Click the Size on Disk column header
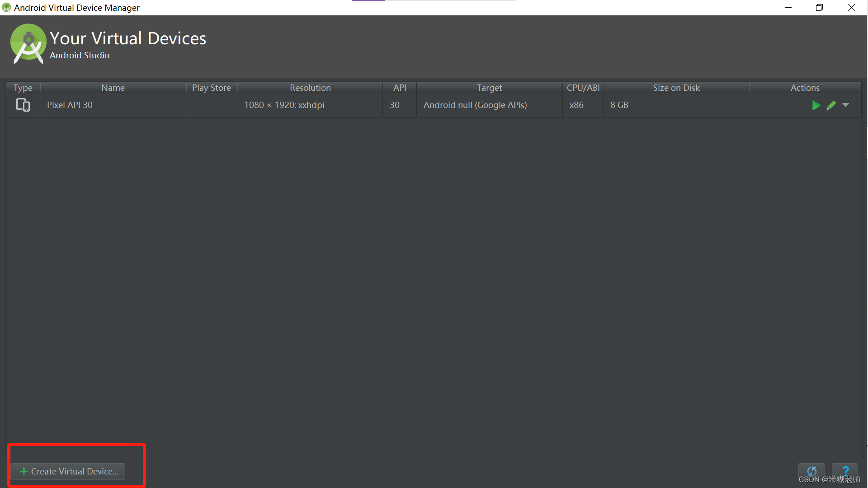 pyautogui.click(x=675, y=88)
